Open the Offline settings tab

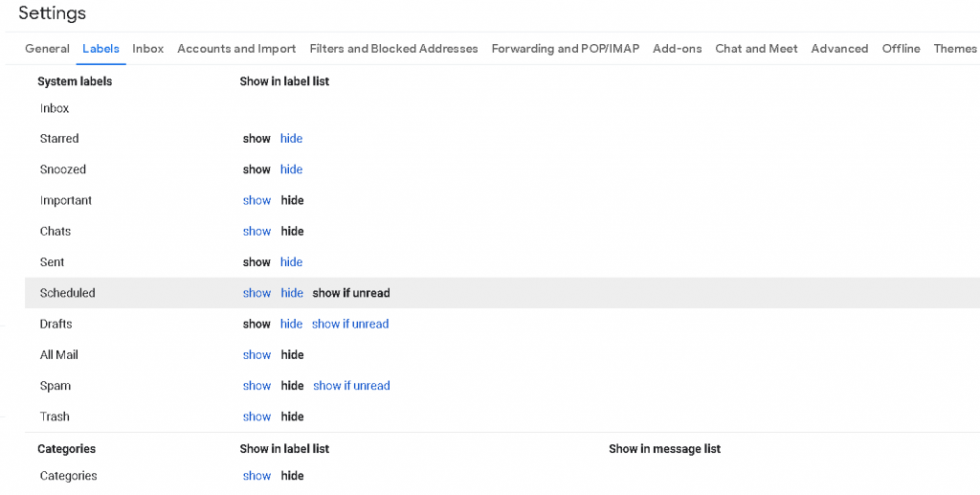pyautogui.click(x=901, y=49)
